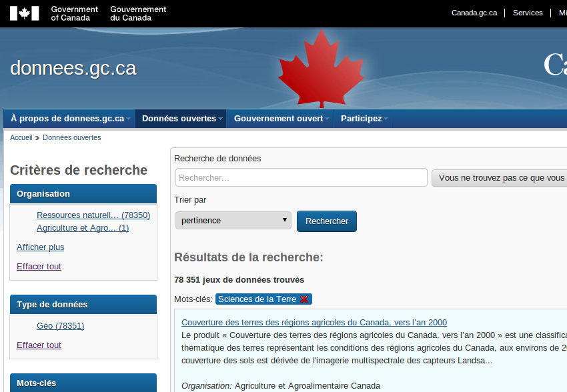Image resolution: width=567 pixels, height=392 pixels.
Task: Click the red maple leaf banner image
Action: [322, 69]
